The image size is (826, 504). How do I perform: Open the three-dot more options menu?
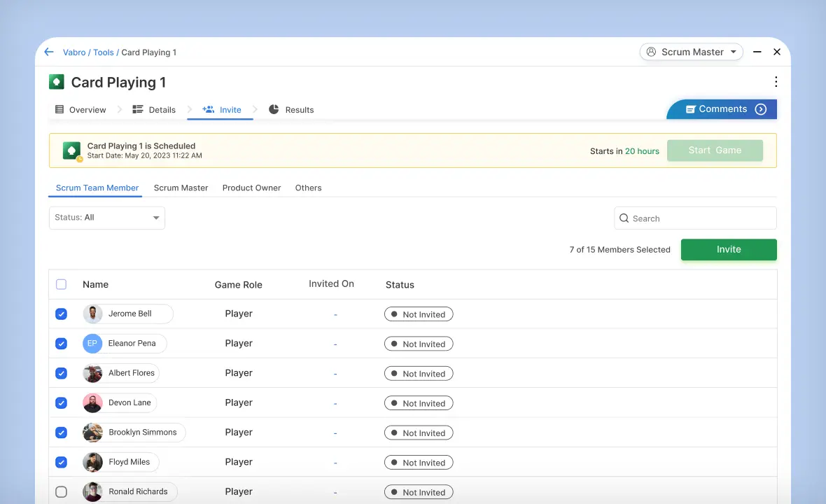[x=776, y=82]
